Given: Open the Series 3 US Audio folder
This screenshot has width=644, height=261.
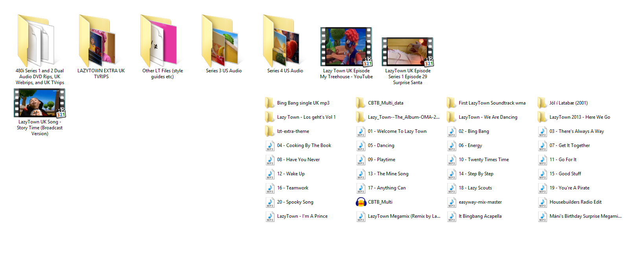Looking at the screenshot, I should pos(223,41).
